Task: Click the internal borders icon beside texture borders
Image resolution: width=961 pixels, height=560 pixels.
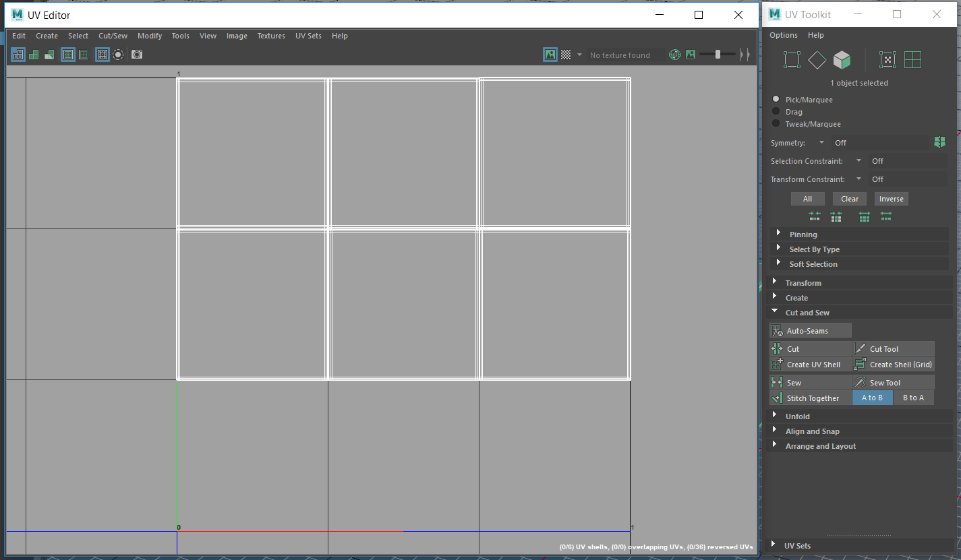Action: click(84, 55)
